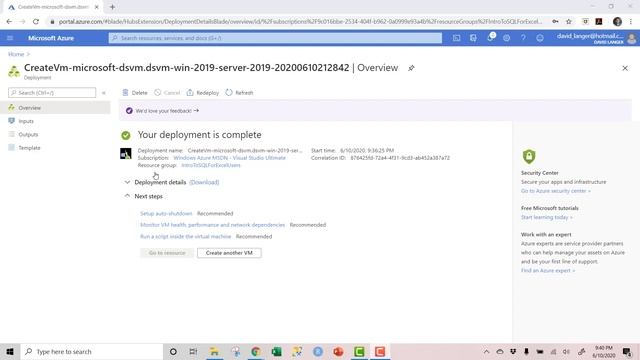640x360 pixels.
Task: Close the deployment overview blade
Action: tap(625, 68)
